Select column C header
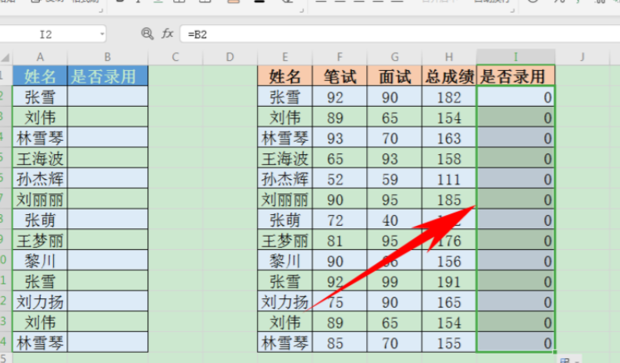The height and width of the screenshot is (363, 620). (175, 57)
